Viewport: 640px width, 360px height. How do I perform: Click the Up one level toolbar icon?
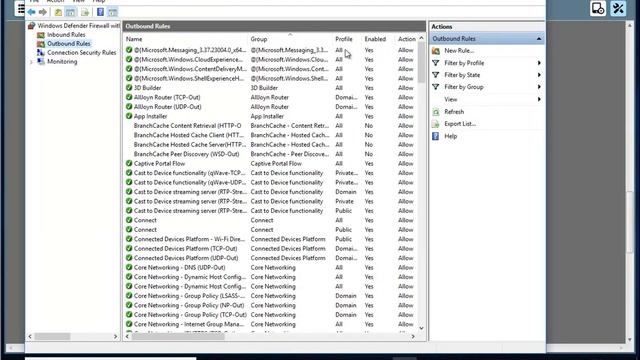(x=58, y=12)
